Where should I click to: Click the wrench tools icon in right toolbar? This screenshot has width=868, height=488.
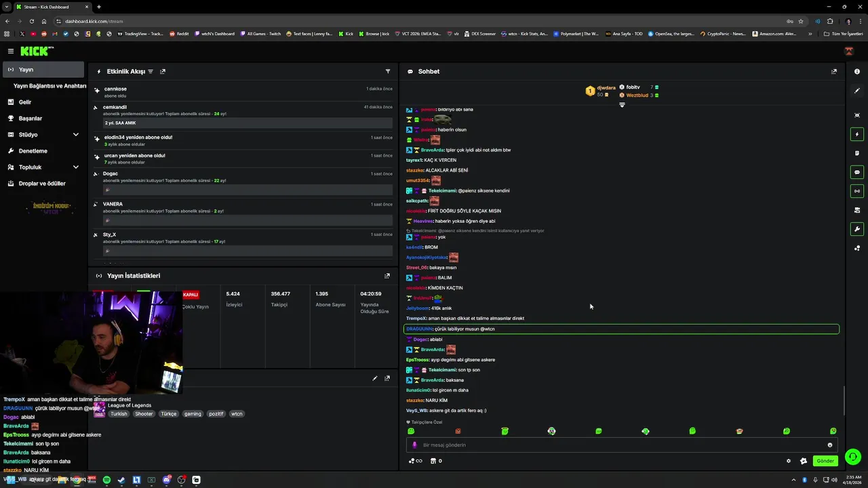point(857,229)
